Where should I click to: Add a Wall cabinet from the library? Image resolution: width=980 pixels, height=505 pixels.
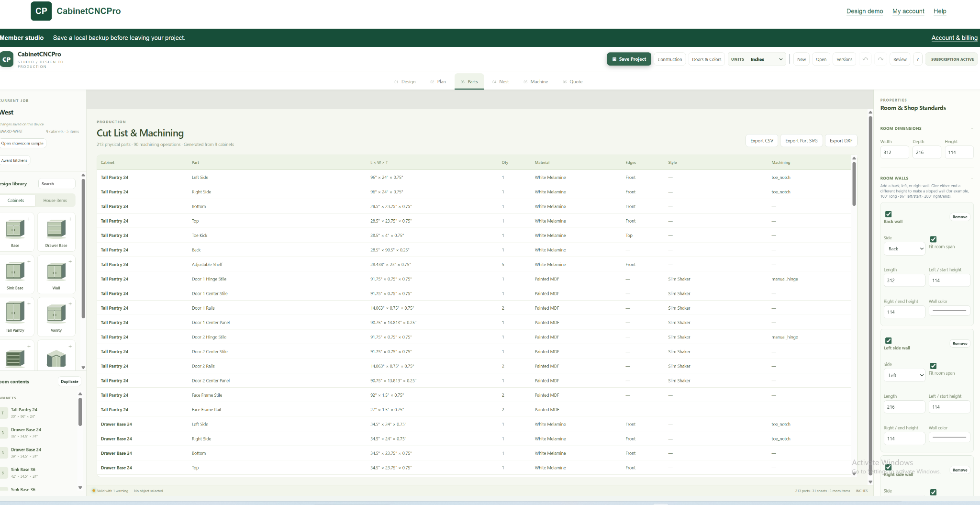56,274
